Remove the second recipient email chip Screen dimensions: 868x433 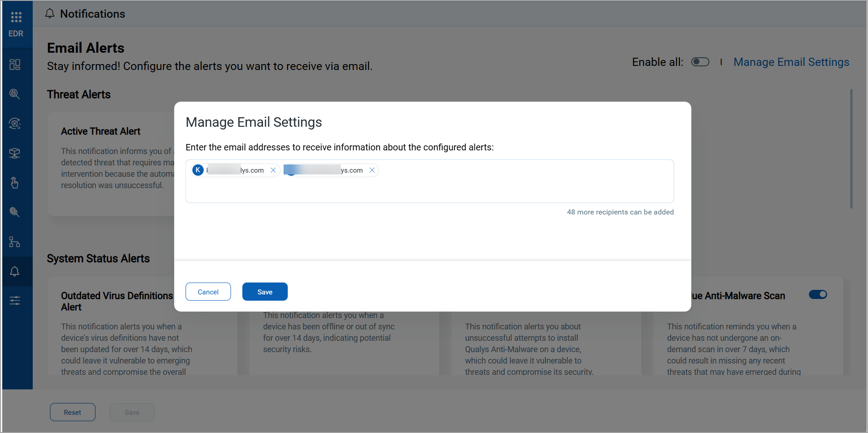[372, 170]
